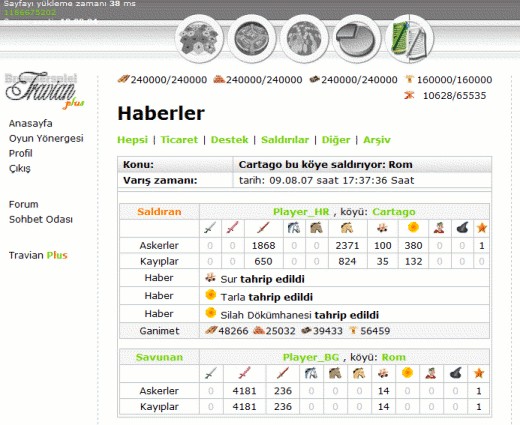Open the reports and messages icon

pos(410,39)
